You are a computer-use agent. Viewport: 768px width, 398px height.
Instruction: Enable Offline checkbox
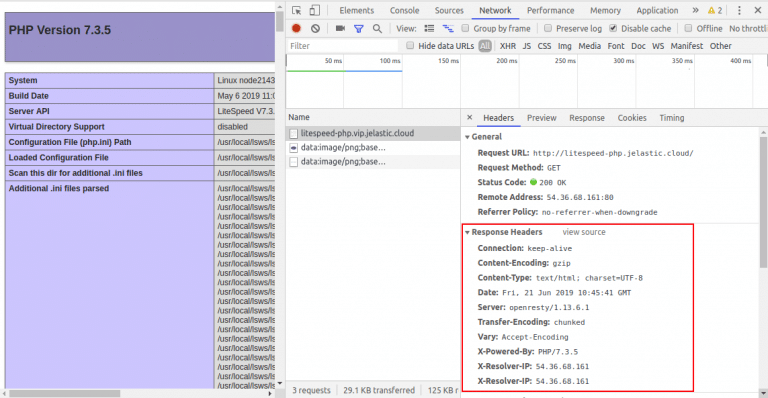[x=688, y=28]
